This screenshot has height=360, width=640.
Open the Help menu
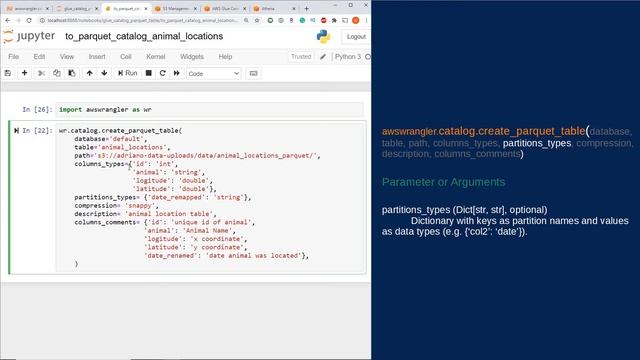[x=225, y=57]
